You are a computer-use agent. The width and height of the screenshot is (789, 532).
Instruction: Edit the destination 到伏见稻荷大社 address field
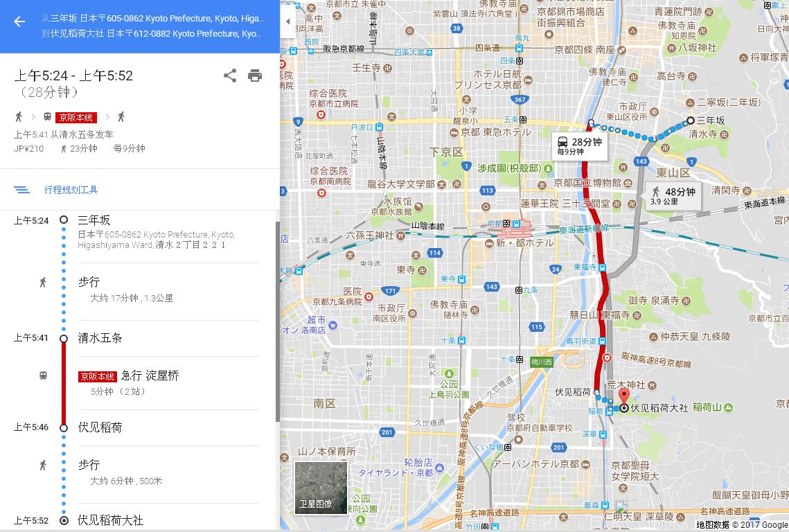pyautogui.click(x=152, y=34)
